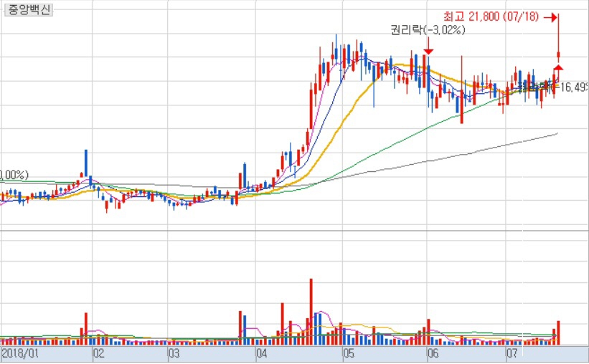Select the 04 month marker on the axis
The image size is (589, 364).
tap(260, 354)
